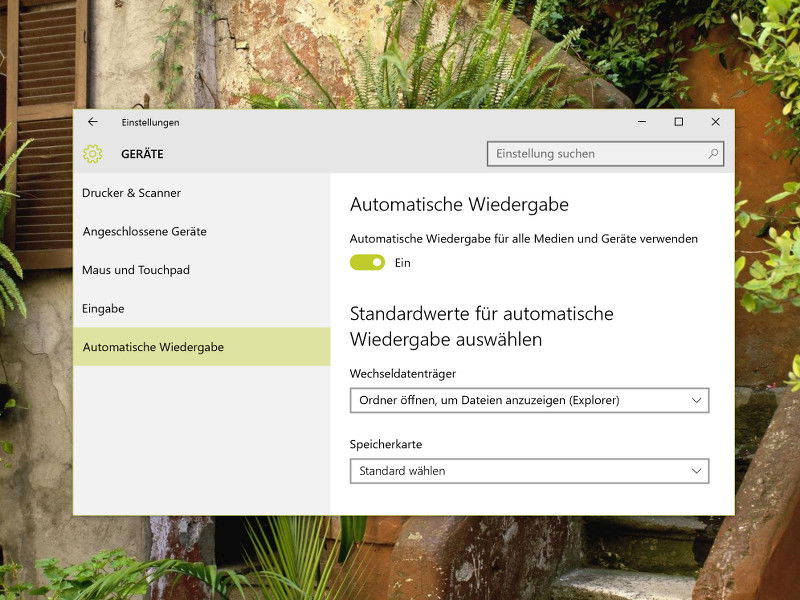
Task: Open the Eingabe settings page
Action: tap(202, 309)
